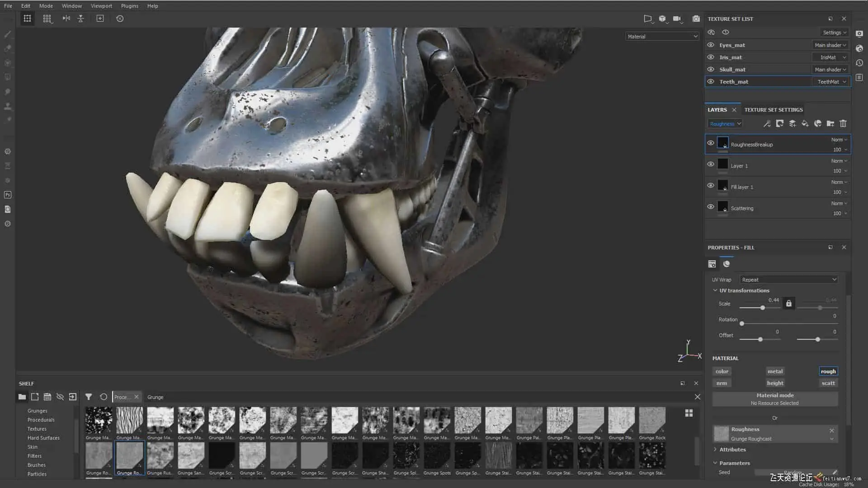Click the grid view icon in the shelf

tap(689, 413)
